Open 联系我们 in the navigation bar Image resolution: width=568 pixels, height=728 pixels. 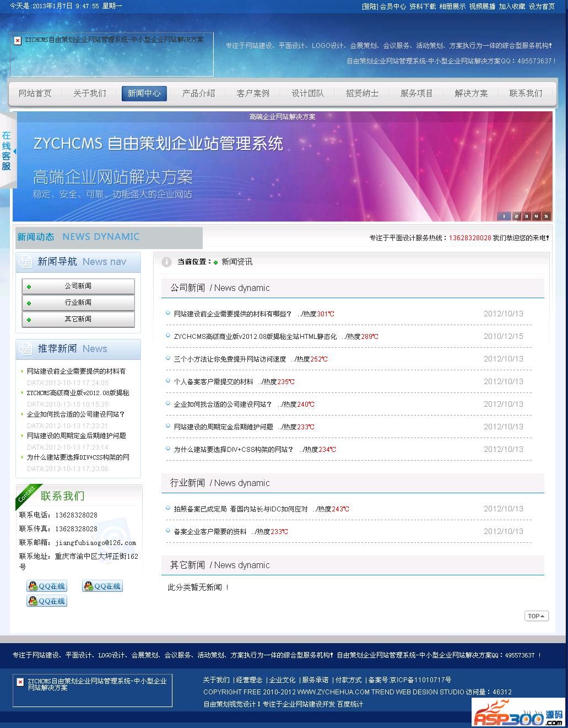click(x=526, y=94)
